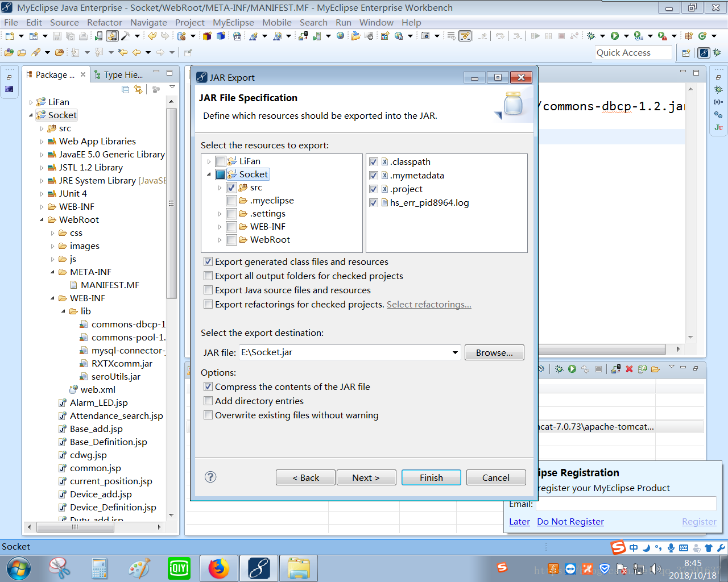The width and height of the screenshot is (728, 582).
Task: Check Overwrite existing files without warning
Action: [x=208, y=415]
